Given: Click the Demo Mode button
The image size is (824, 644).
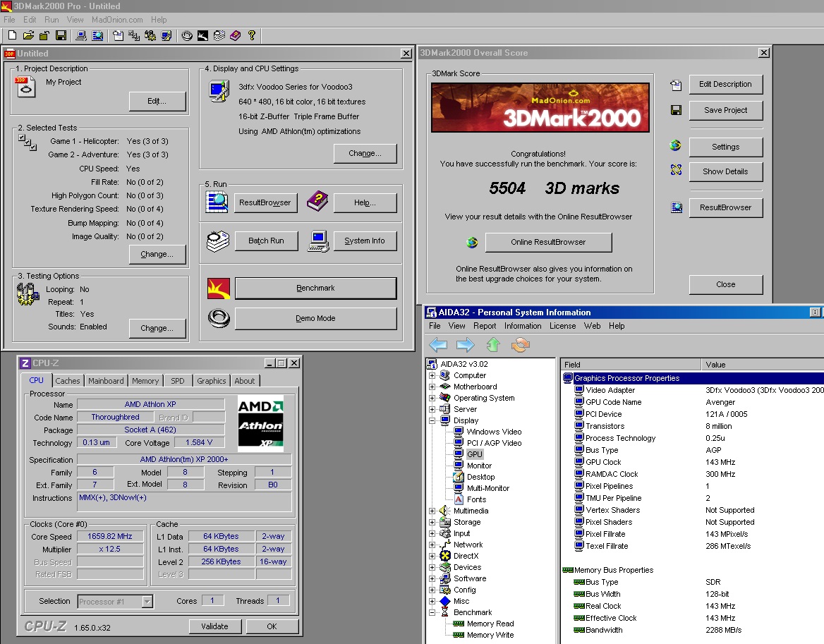Looking at the screenshot, I should pos(315,318).
